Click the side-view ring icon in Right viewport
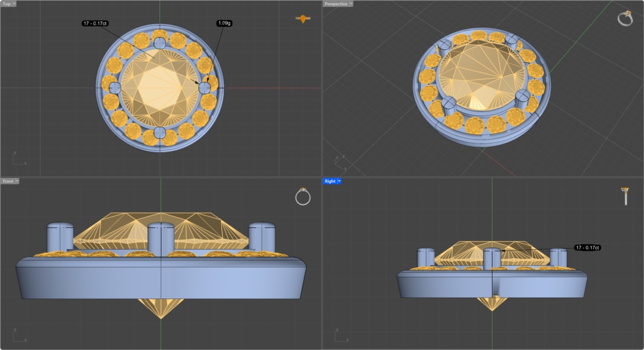 pyautogui.click(x=626, y=196)
